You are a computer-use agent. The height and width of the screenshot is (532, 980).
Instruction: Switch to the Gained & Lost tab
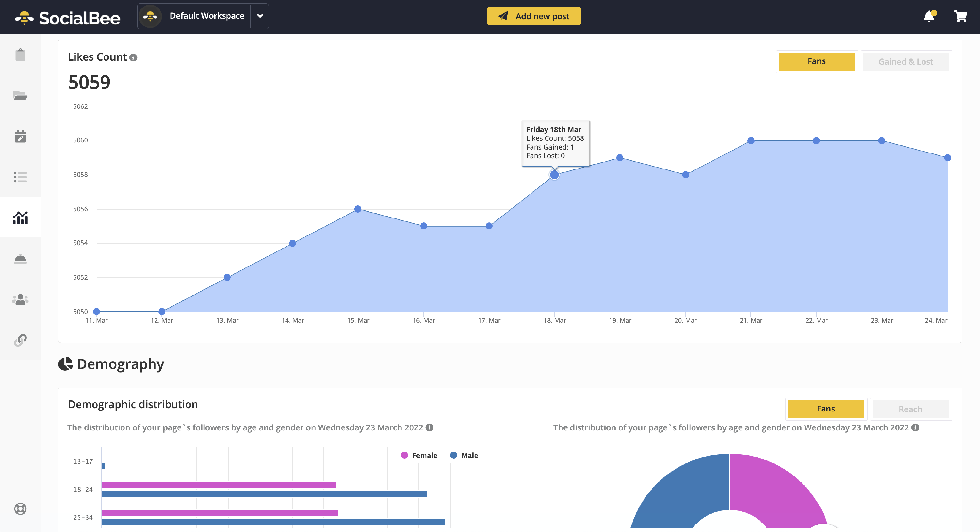click(x=906, y=62)
